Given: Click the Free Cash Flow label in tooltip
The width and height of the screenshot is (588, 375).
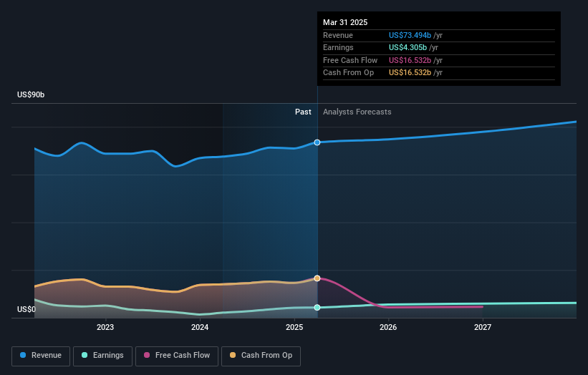Looking at the screenshot, I should point(350,60).
